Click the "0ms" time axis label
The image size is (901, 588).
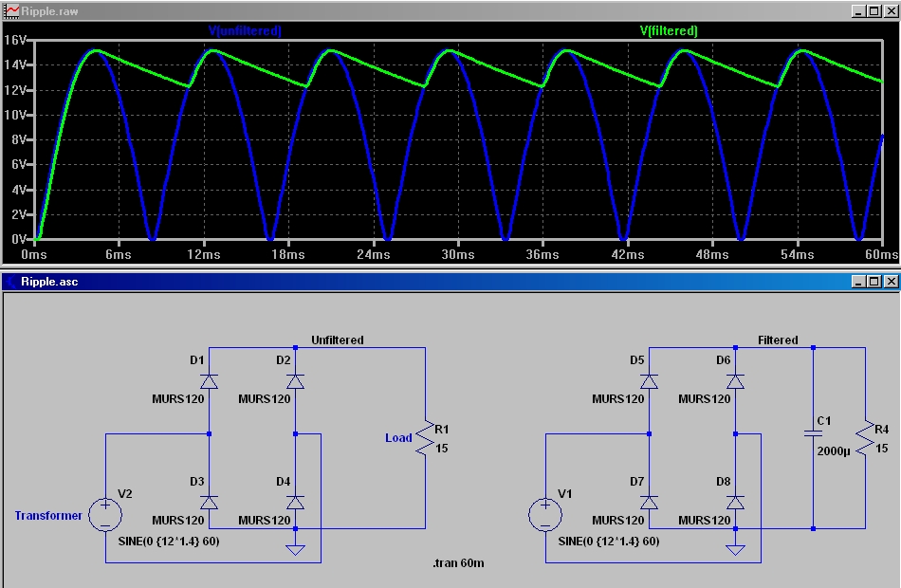tap(34, 254)
